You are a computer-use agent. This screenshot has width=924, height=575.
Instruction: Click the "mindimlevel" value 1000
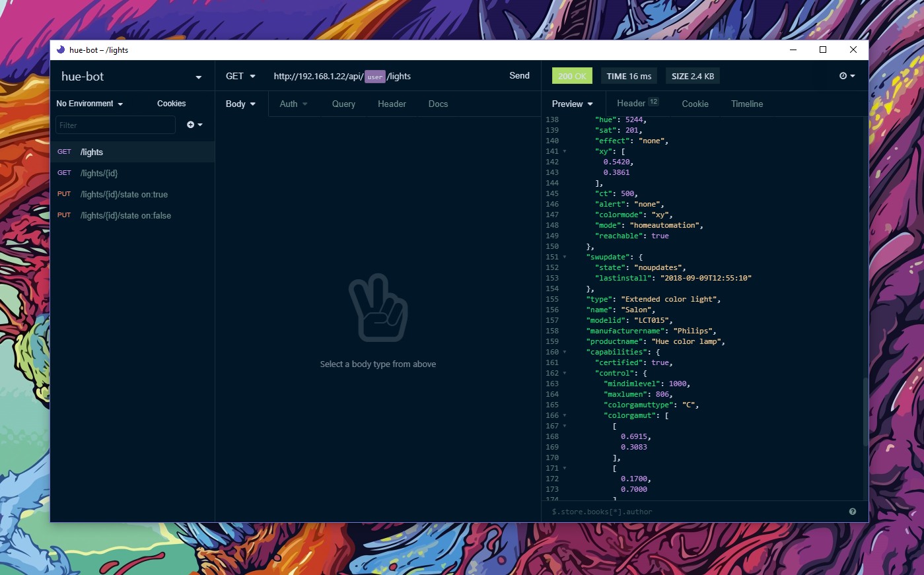[678, 384]
